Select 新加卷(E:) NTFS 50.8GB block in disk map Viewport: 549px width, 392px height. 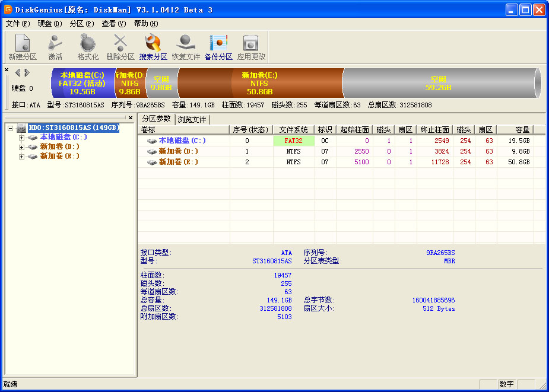(x=259, y=83)
